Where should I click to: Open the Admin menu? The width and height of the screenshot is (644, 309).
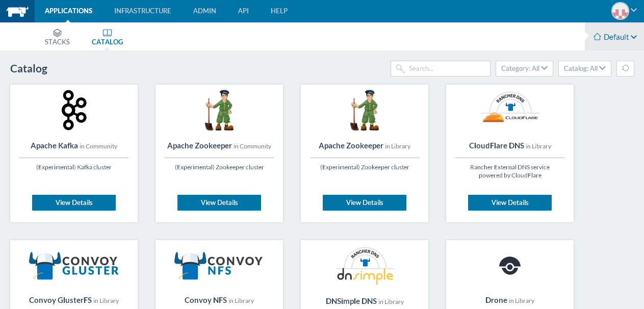[204, 11]
